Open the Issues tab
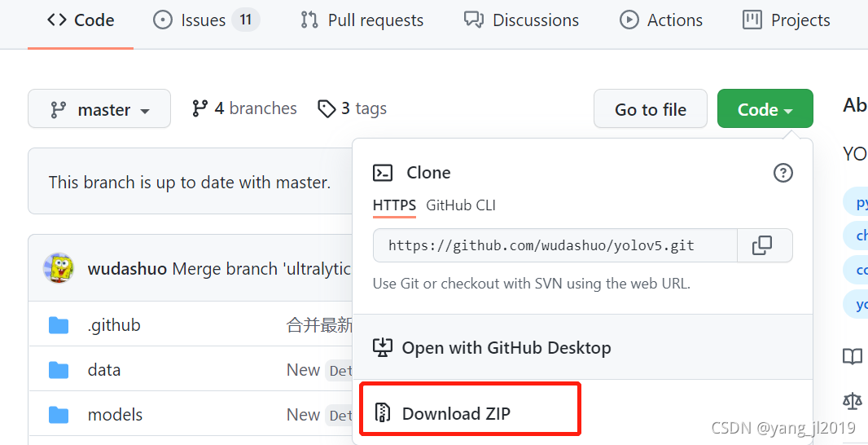Viewport: 868px width, 445px height. tap(206, 20)
